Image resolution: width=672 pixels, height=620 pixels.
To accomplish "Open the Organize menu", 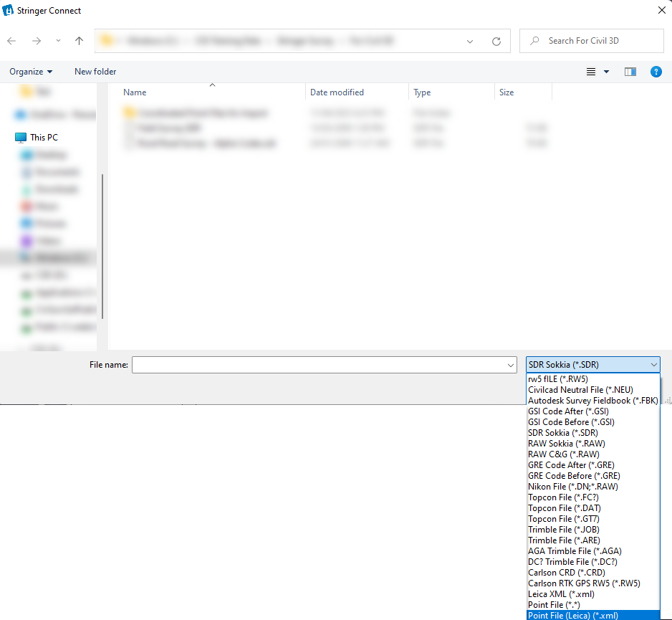I will (x=31, y=72).
